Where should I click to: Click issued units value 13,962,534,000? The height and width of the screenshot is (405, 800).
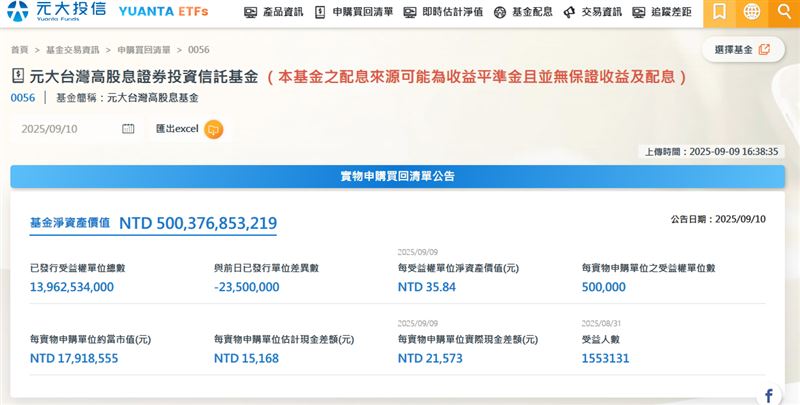(x=72, y=287)
